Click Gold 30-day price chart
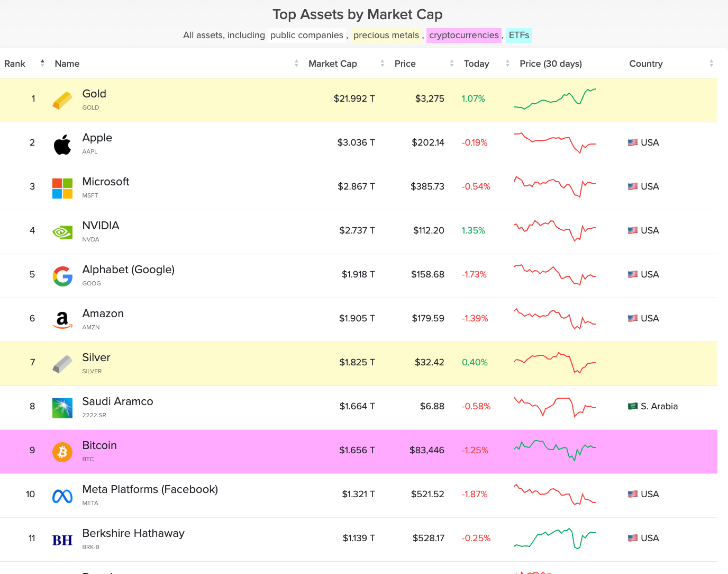Image resolution: width=728 pixels, height=574 pixels. [x=554, y=98]
